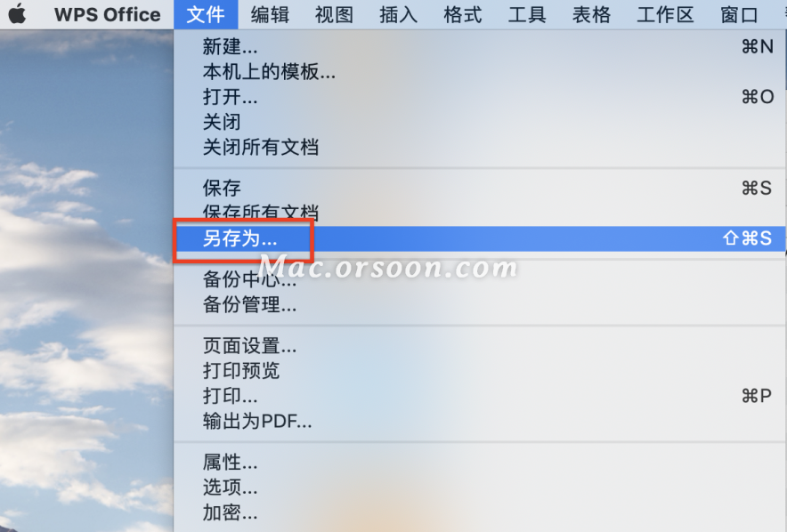Select the highlighted 另存为... item

click(x=480, y=238)
